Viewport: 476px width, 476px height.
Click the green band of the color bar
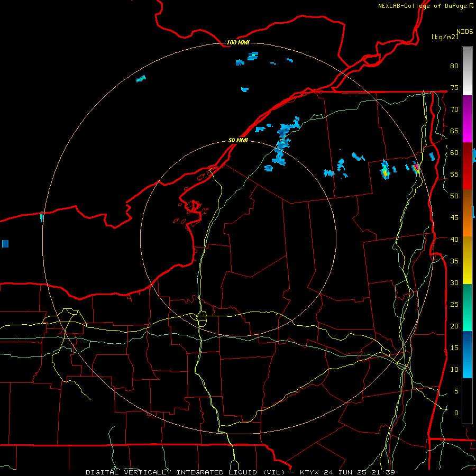click(x=467, y=307)
